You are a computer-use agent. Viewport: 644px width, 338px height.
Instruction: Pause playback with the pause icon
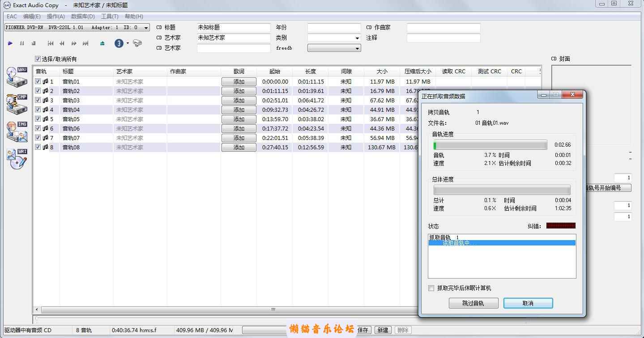point(22,43)
